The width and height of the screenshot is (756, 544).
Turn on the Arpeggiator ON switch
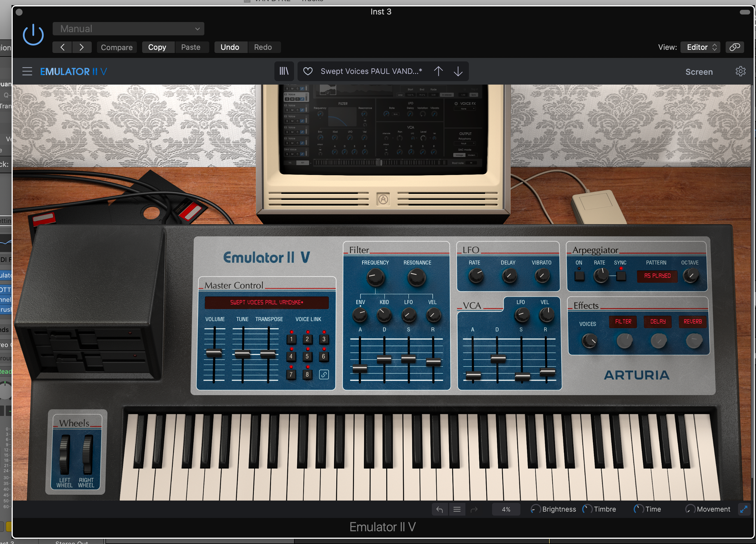pos(579,276)
